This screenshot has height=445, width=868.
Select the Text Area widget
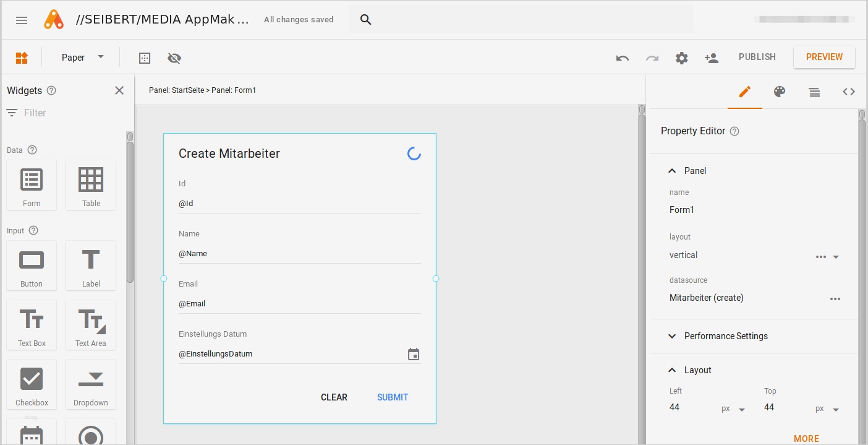tap(91, 325)
